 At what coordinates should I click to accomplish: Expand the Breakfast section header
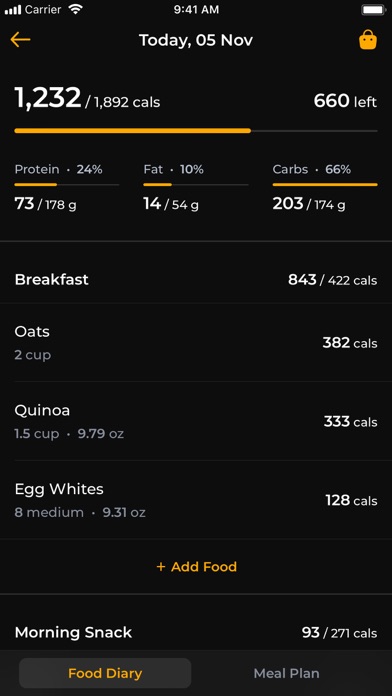click(x=196, y=280)
